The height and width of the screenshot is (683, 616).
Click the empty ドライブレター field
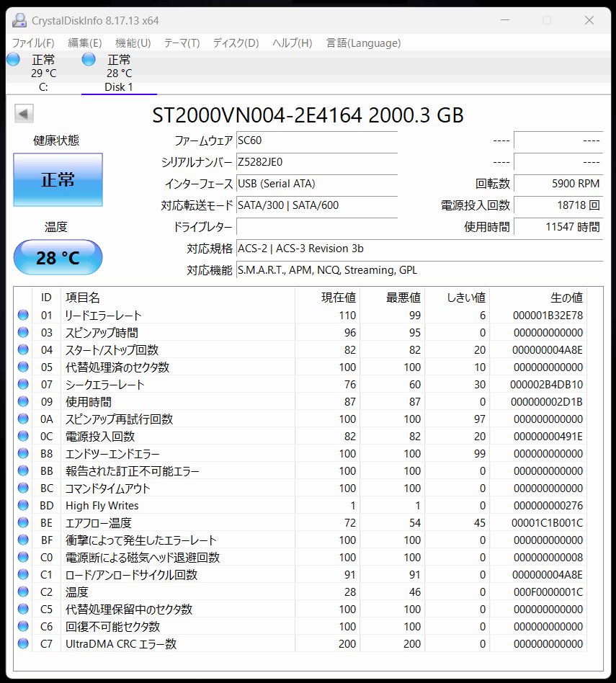tap(317, 227)
